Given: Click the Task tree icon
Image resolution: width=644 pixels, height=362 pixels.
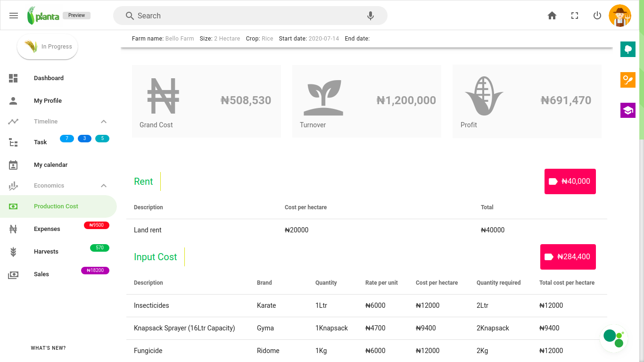Looking at the screenshot, I should tap(13, 142).
